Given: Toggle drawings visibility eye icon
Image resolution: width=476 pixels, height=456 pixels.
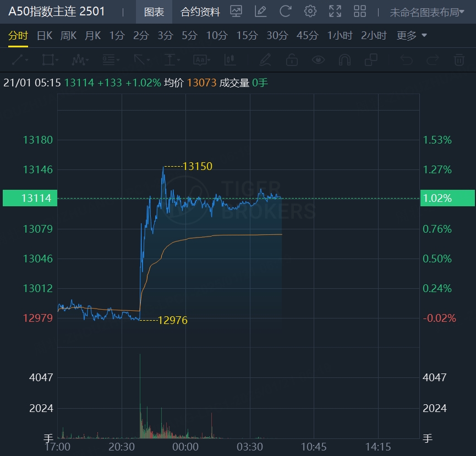Looking at the screenshot, I should (x=318, y=60).
